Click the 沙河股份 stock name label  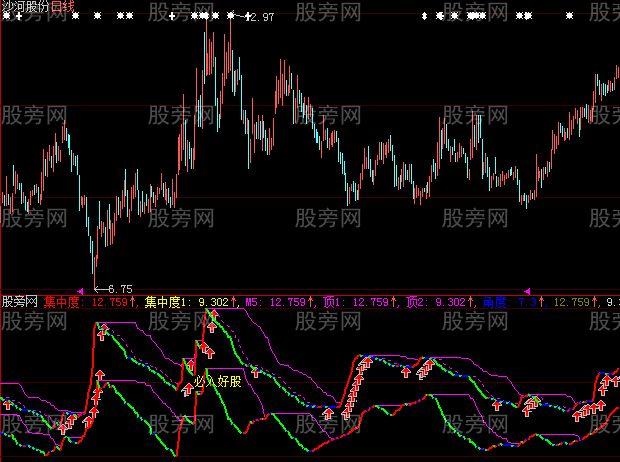26,6
